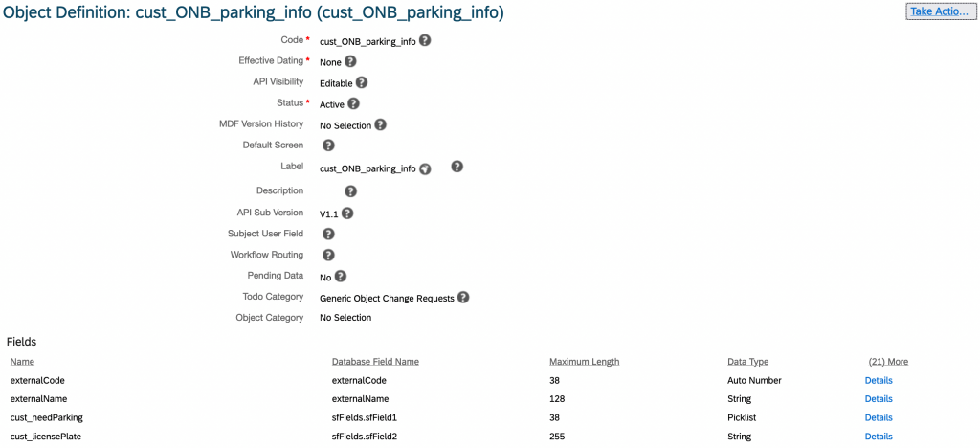Sort fields by Name column header
Viewport: 980px width, 448px height.
tap(22, 362)
